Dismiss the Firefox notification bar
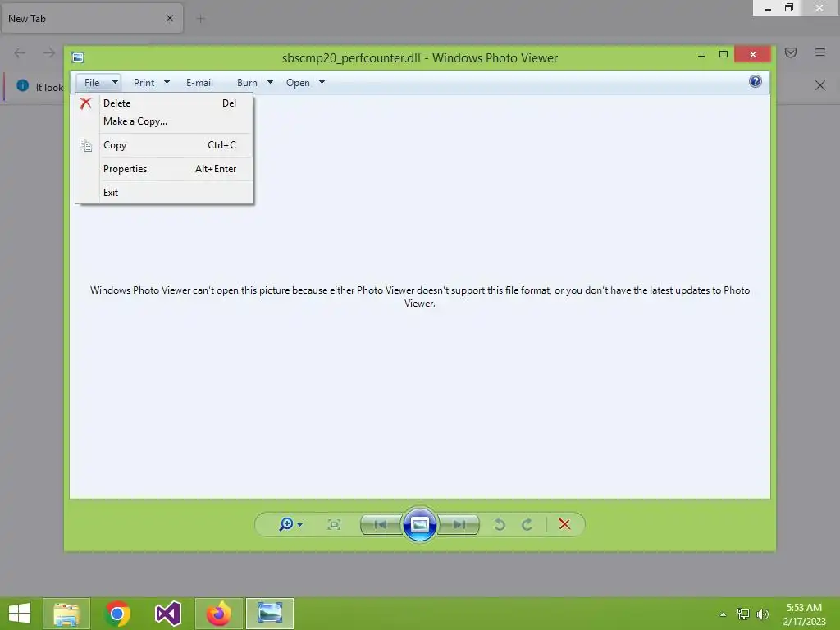The height and width of the screenshot is (630, 840). tap(820, 85)
